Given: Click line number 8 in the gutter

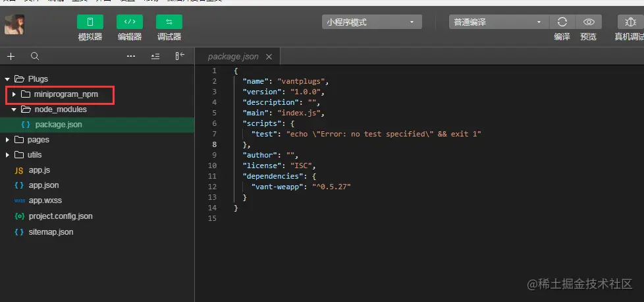Looking at the screenshot, I should point(214,144).
